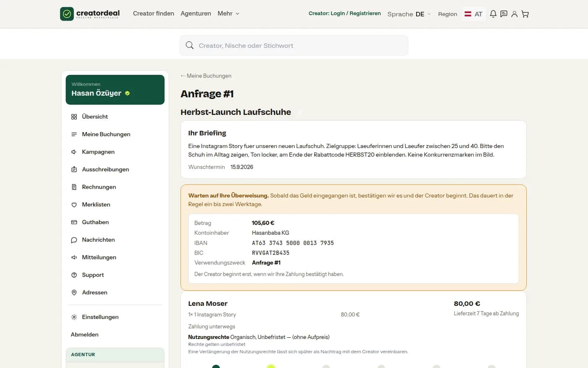Image resolution: width=588 pixels, height=368 pixels.
Task: Click the IBAN value AT63 3743 5000 0013 7935
Action: pos(293,243)
